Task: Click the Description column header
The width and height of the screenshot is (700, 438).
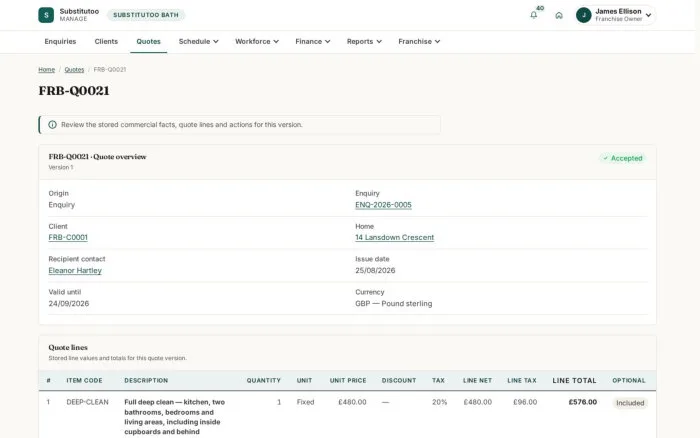Action: coord(146,381)
